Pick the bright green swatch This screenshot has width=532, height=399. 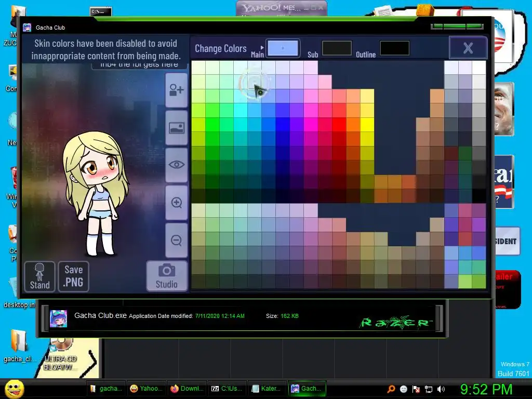click(212, 125)
